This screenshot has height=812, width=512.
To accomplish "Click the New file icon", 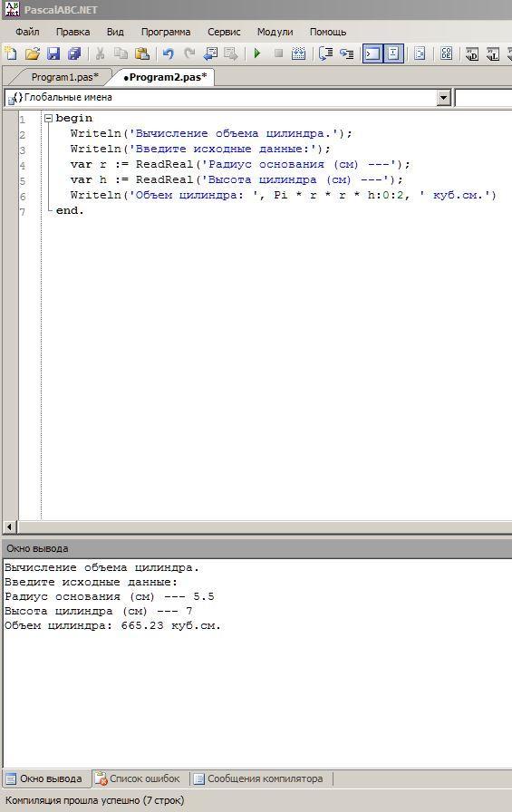I will (x=10, y=53).
